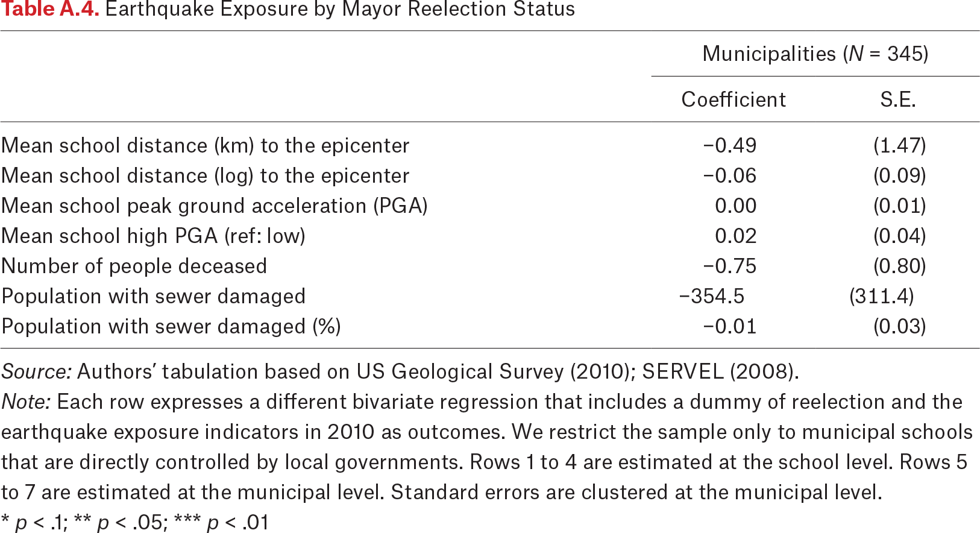Viewport: 980px width, 533px height.
Task: Click the p-value significance legend line
Action: pyautogui.click(x=135, y=522)
